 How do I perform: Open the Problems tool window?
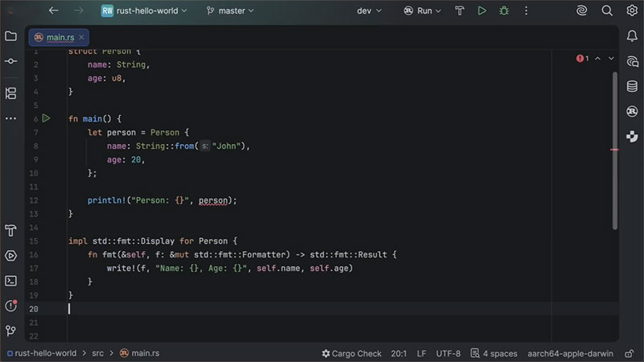pyautogui.click(x=10, y=306)
